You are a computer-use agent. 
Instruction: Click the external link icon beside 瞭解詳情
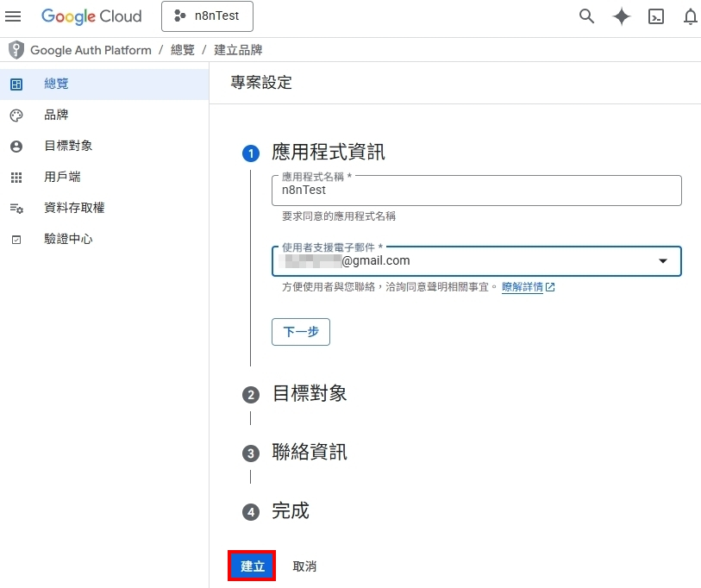[550, 287]
